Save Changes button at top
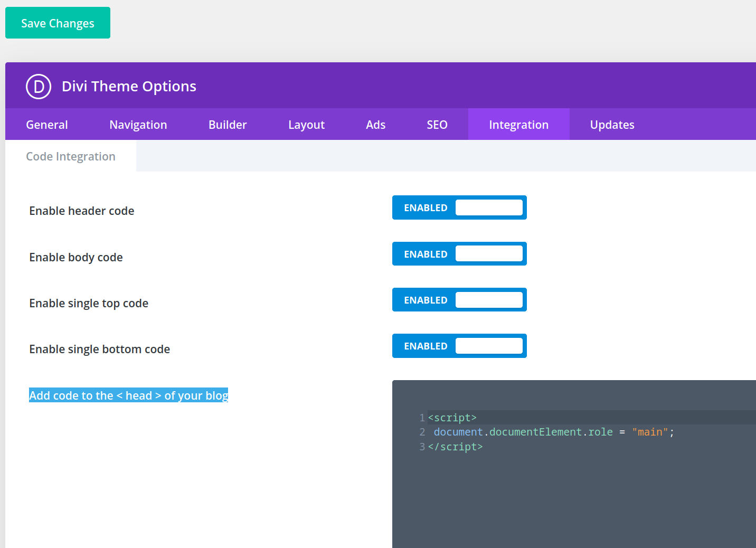The height and width of the screenshot is (548, 756). pos(58,23)
